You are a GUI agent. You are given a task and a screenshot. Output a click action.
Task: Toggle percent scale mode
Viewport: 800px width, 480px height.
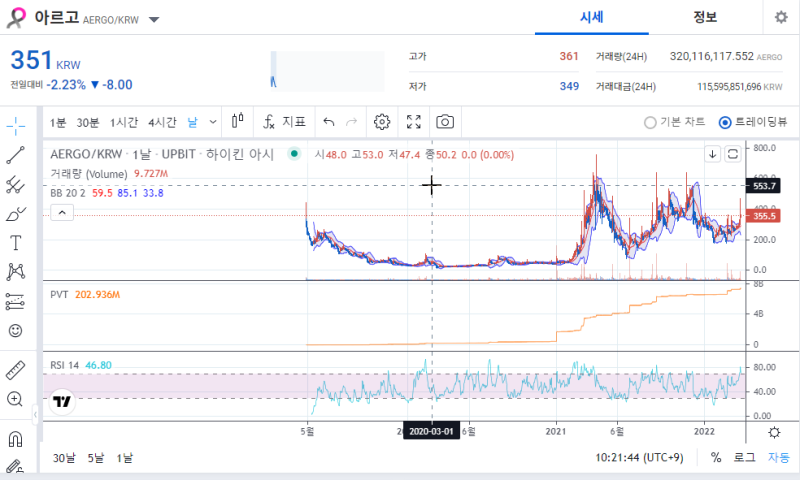coord(716,458)
